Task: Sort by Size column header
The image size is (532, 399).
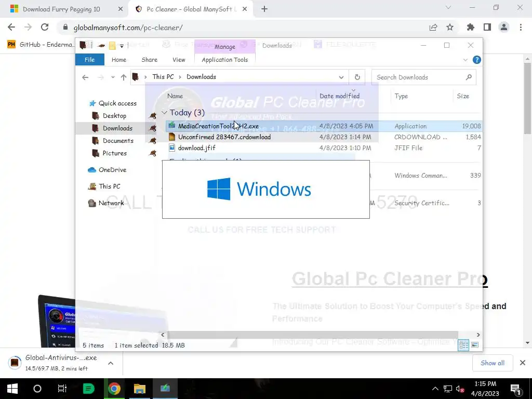Action: tap(463, 96)
